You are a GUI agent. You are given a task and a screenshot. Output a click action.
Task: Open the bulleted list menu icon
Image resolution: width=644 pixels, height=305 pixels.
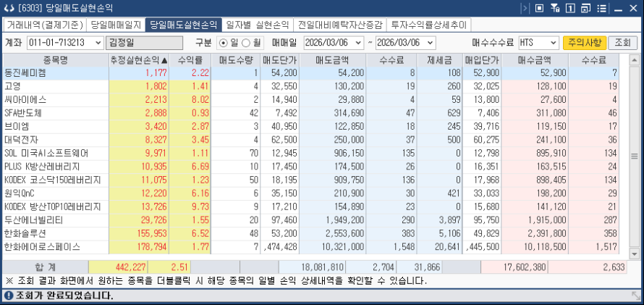pos(602,8)
